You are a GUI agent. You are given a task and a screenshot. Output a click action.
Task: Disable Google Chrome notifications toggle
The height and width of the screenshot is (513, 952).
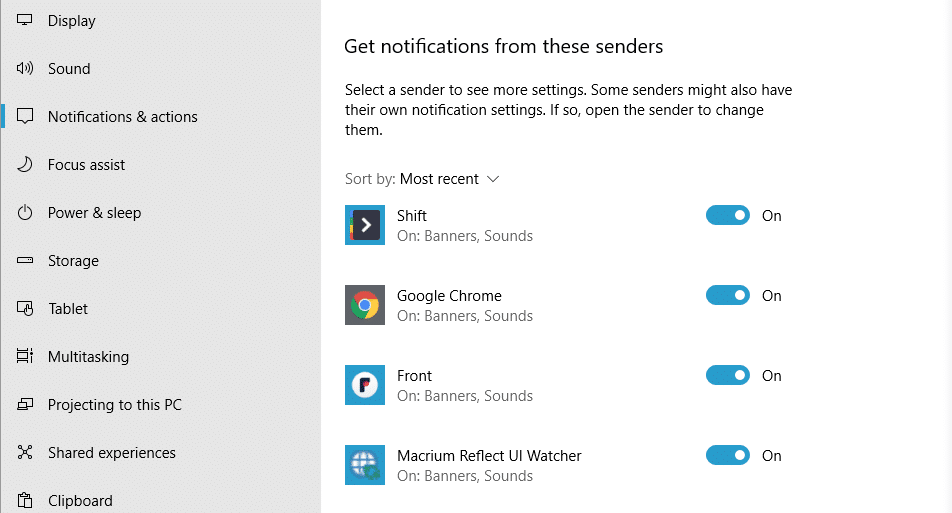[728, 296]
